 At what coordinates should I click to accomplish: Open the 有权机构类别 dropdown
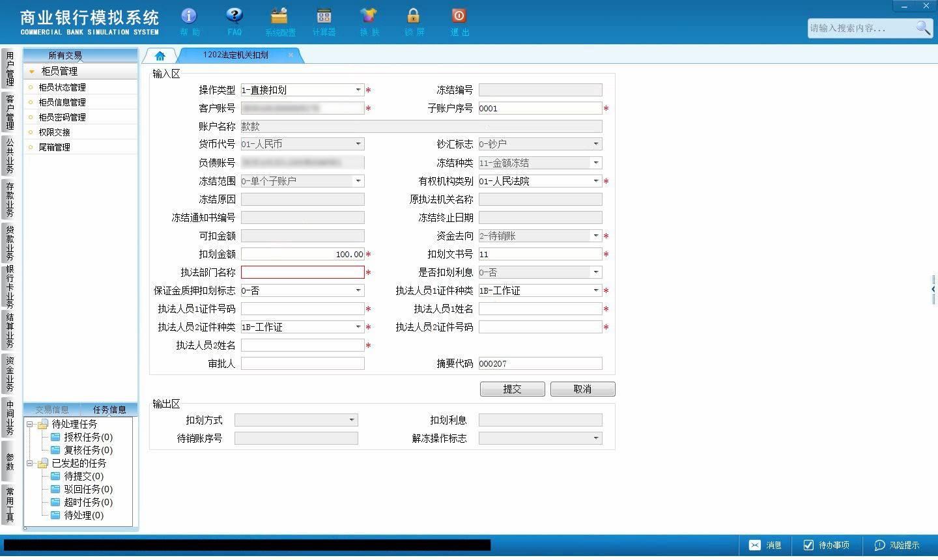596,181
